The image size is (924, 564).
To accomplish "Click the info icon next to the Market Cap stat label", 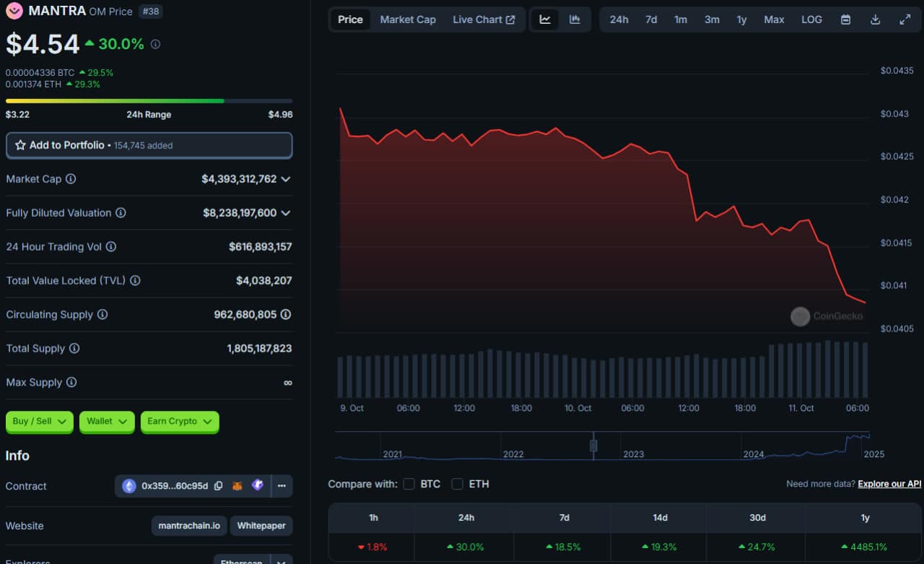I will point(71,179).
